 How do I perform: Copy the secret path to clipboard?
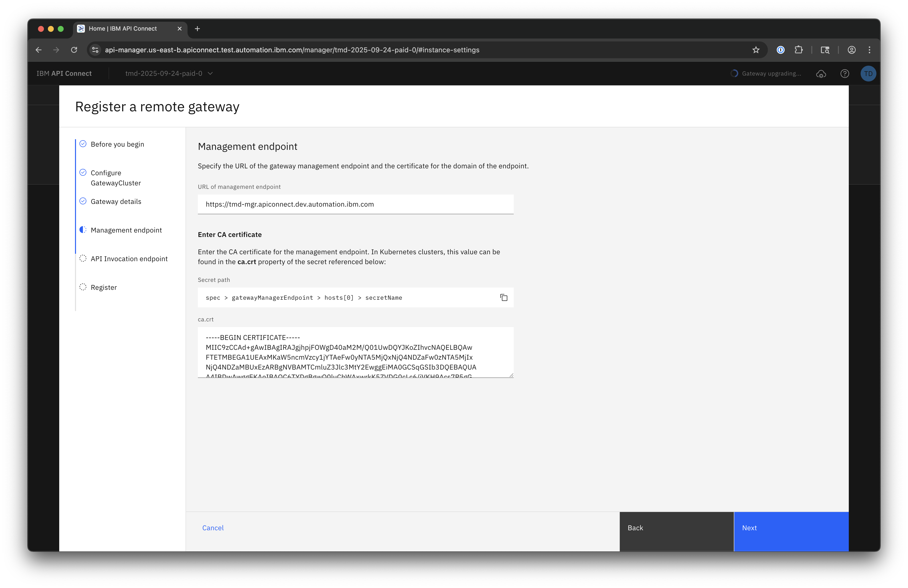[504, 298]
